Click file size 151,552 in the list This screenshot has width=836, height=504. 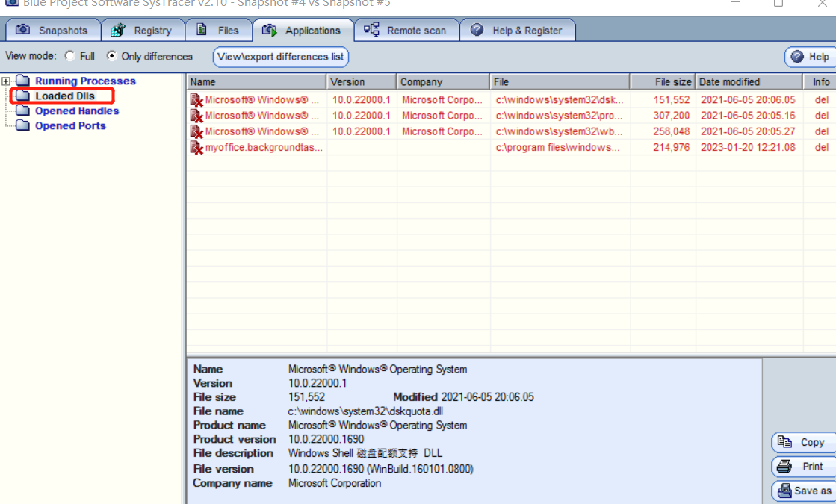[x=672, y=99]
